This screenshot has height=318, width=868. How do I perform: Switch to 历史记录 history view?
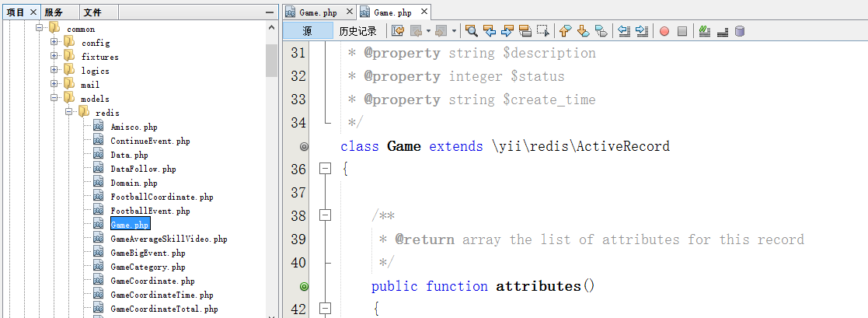(357, 31)
